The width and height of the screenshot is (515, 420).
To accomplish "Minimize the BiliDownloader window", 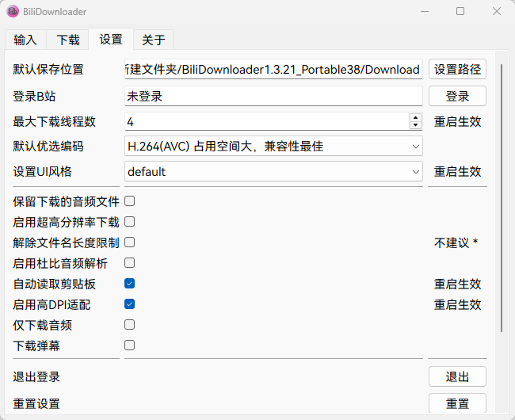I will click(425, 12).
